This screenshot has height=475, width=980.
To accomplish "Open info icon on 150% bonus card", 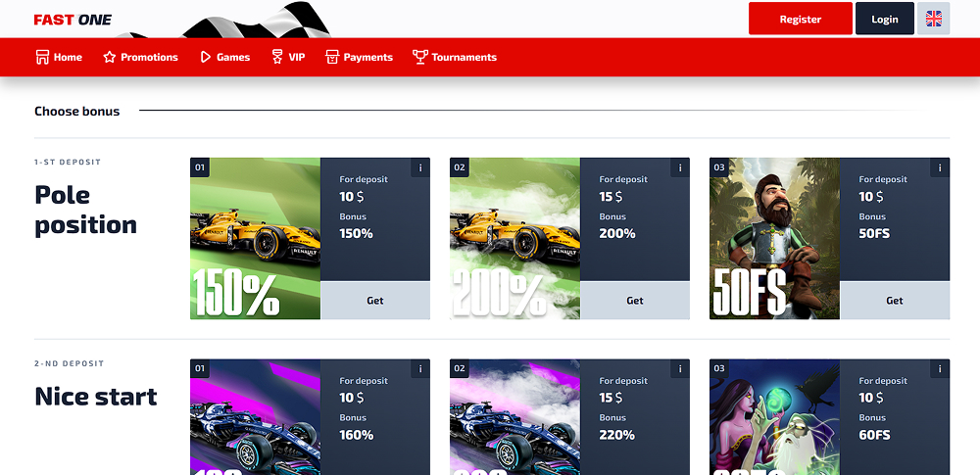I will 420,167.
